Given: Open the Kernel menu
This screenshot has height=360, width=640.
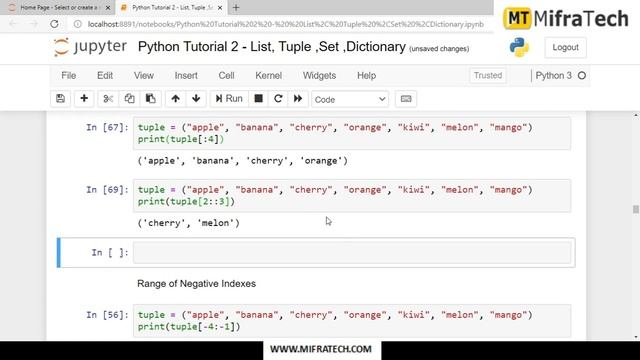Looking at the screenshot, I should coord(269,76).
